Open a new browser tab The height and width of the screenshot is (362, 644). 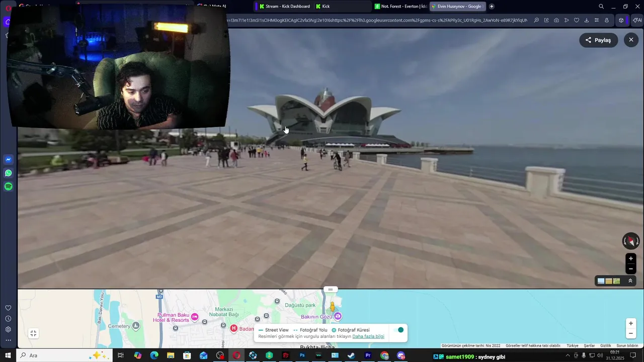tap(492, 7)
